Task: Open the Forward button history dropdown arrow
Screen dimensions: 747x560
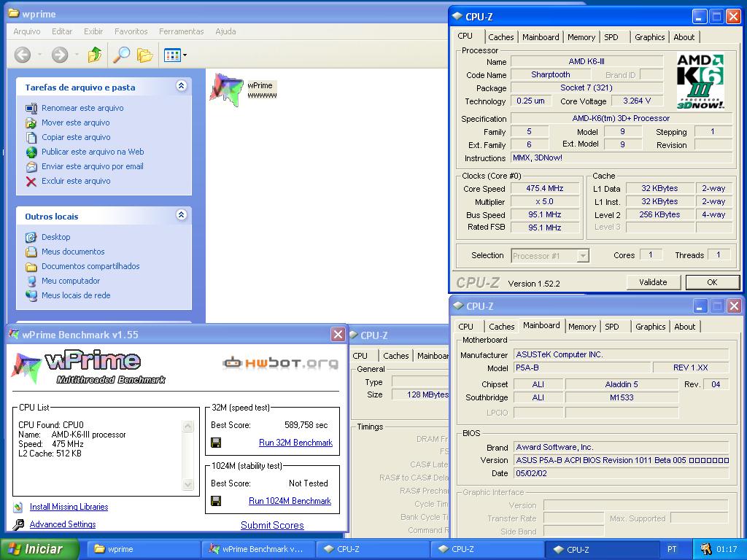Action: tap(77, 55)
